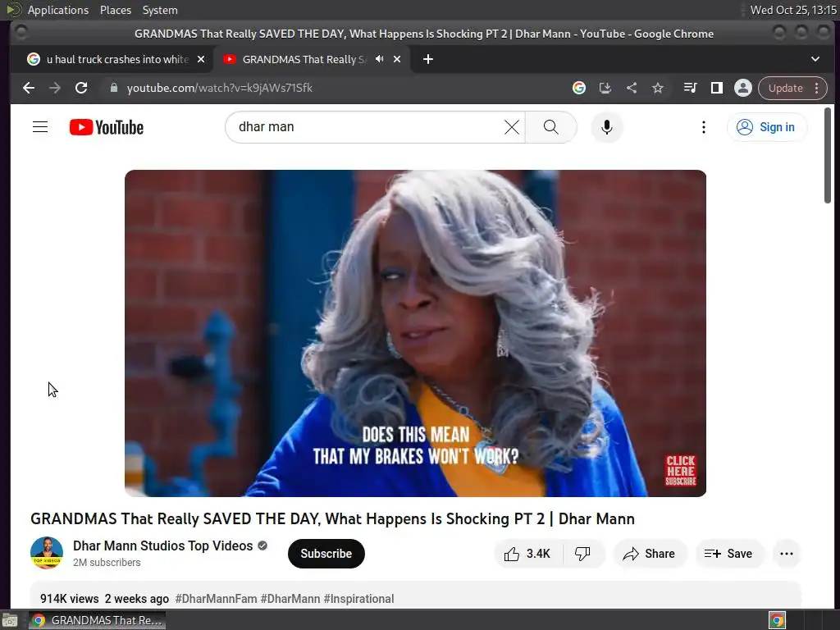Click the Click Here Subscribe overlay

680,470
